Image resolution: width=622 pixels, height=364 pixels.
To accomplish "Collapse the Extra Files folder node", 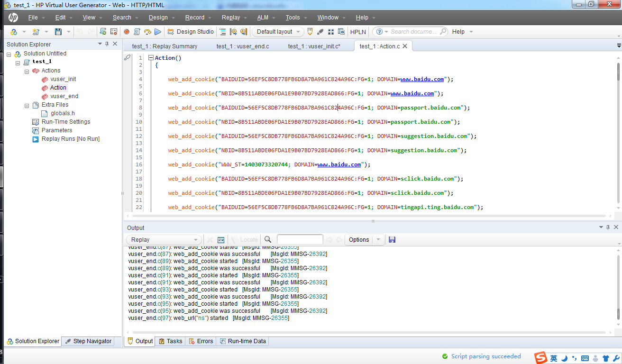I will pyautogui.click(x=27, y=105).
